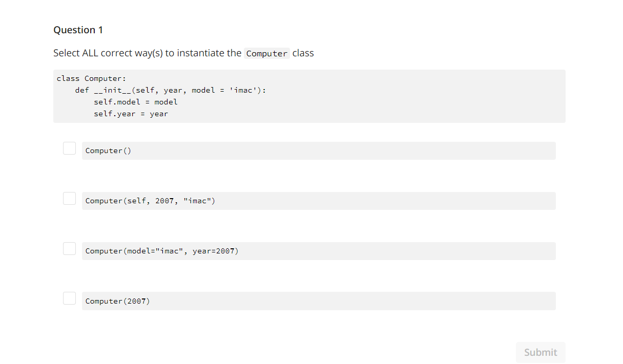This screenshot has height=364, width=623.
Task: Click the Computer(self, 2007, "imac") answer text
Action: click(150, 201)
